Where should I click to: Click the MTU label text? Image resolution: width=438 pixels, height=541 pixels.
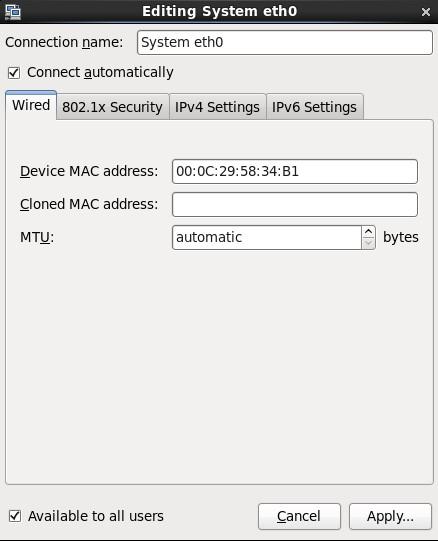[37, 237]
